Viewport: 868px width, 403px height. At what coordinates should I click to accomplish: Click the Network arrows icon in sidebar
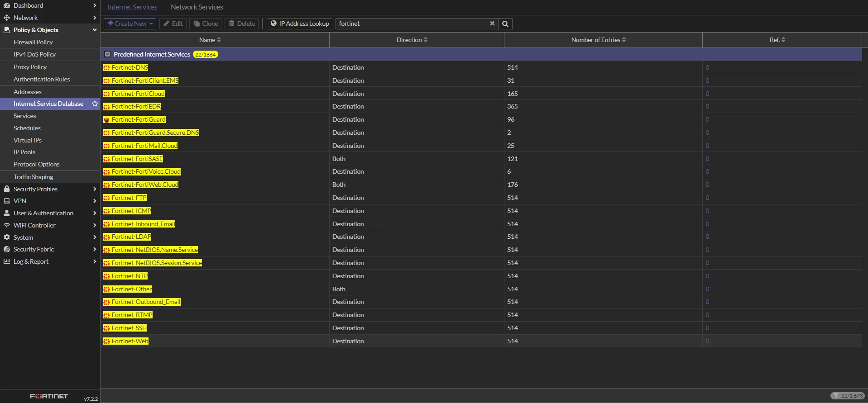point(7,18)
